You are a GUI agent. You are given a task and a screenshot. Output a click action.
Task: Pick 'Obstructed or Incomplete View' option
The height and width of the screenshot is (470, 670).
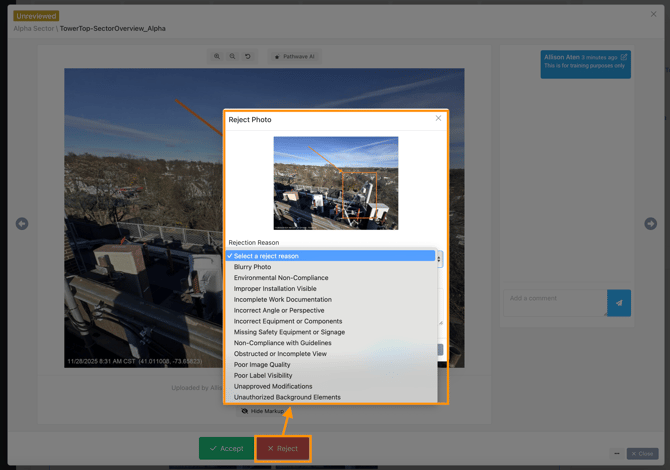point(280,354)
